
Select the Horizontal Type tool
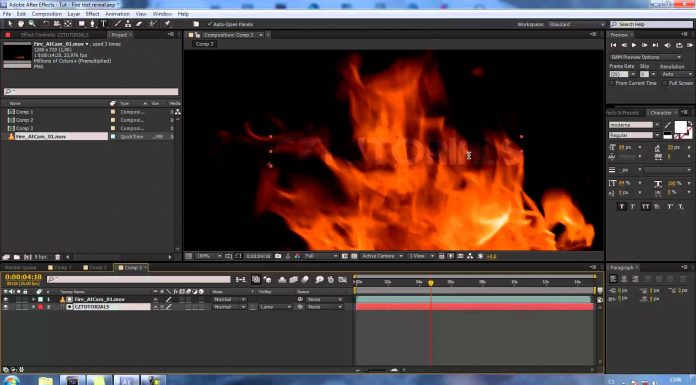pos(103,24)
